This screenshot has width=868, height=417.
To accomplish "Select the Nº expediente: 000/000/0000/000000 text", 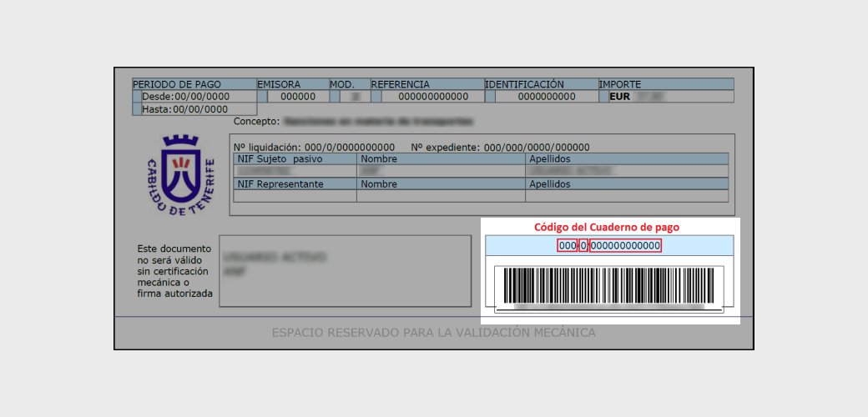I will (x=500, y=147).
